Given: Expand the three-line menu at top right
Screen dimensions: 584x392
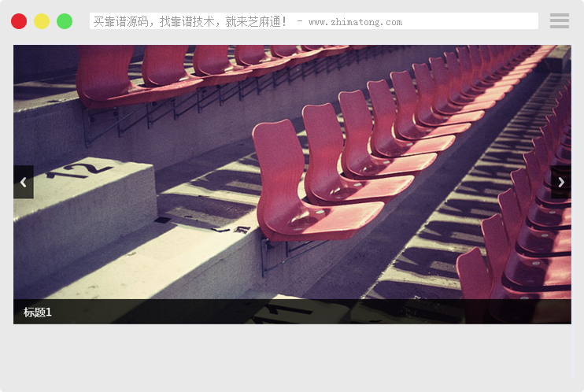Looking at the screenshot, I should (x=559, y=21).
